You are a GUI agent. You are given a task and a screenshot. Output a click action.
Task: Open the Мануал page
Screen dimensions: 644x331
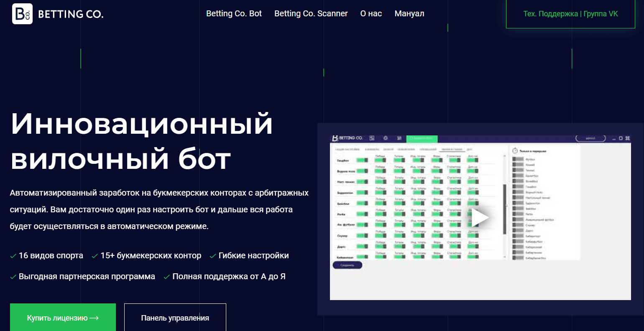(409, 14)
